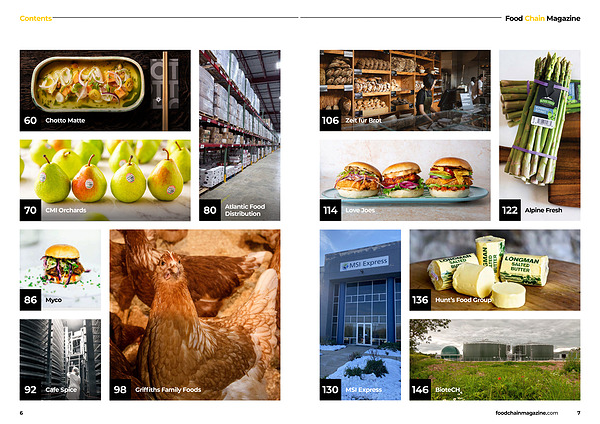Select the MSI Express building image
The width and height of the screenshot is (600, 424).
tap(360, 315)
